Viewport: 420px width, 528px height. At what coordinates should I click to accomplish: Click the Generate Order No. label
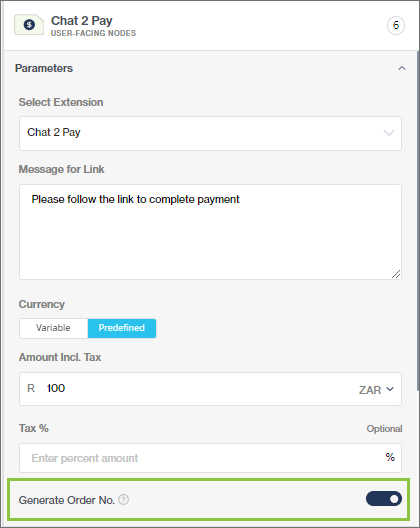pyautogui.click(x=67, y=500)
